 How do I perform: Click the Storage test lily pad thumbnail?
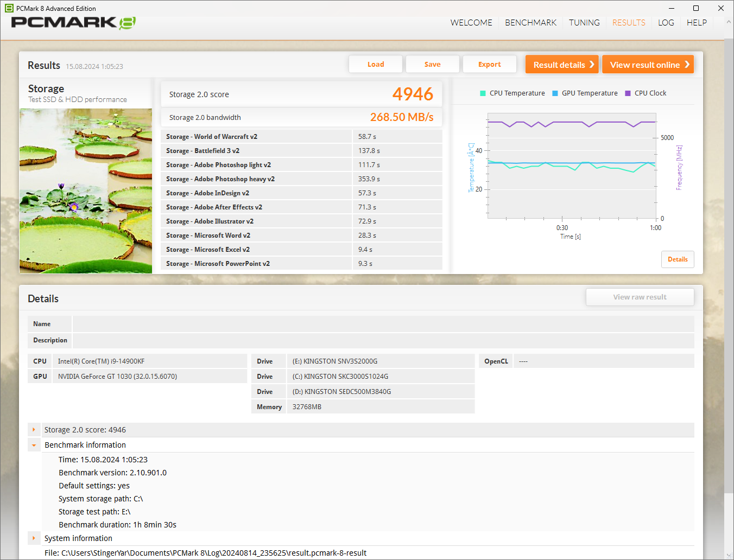point(86,191)
